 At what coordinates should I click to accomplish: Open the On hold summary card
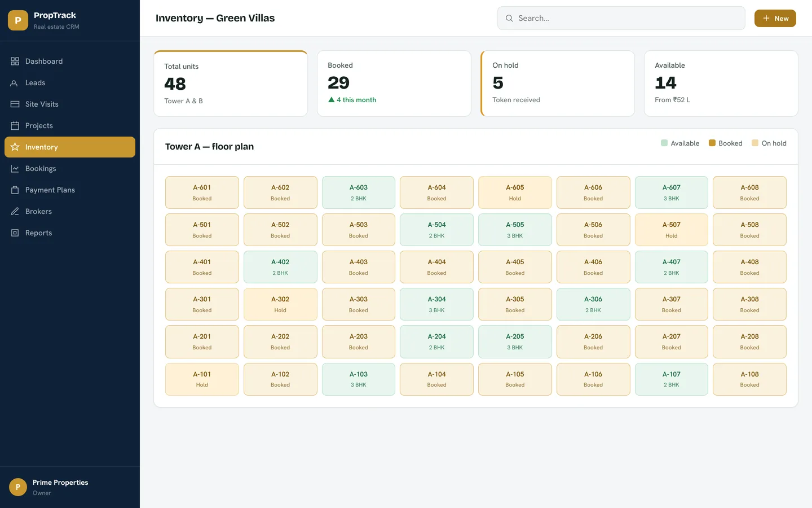point(558,84)
